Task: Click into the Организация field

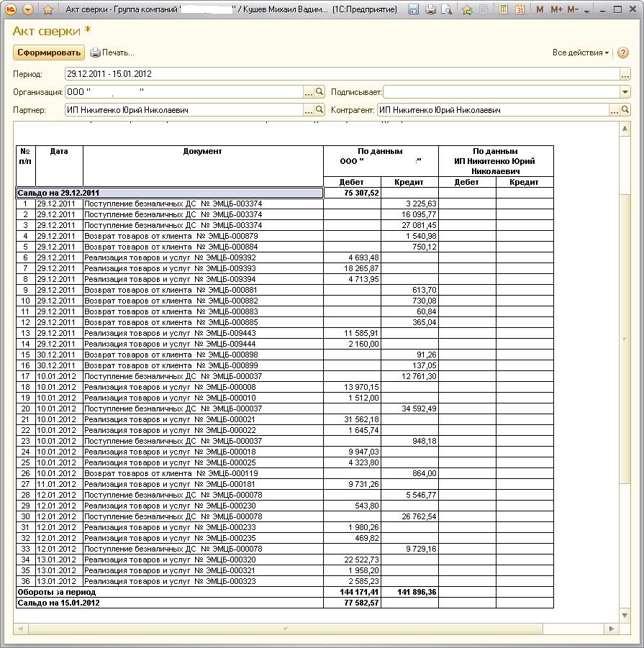Action: pos(184,92)
